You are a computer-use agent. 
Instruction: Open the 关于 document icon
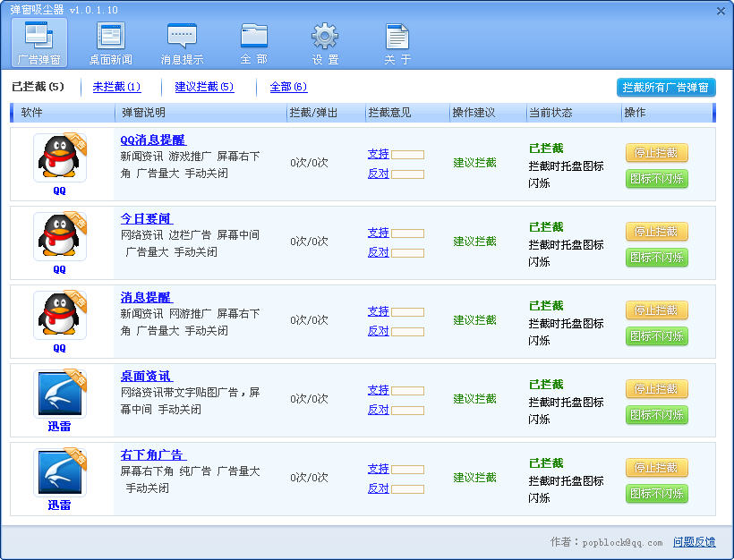coord(397,43)
